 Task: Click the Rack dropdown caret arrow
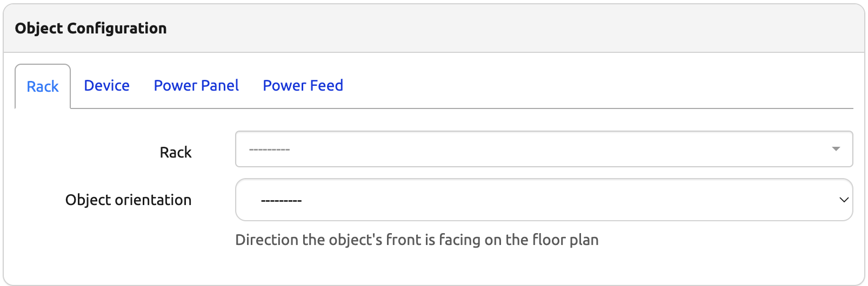point(836,149)
